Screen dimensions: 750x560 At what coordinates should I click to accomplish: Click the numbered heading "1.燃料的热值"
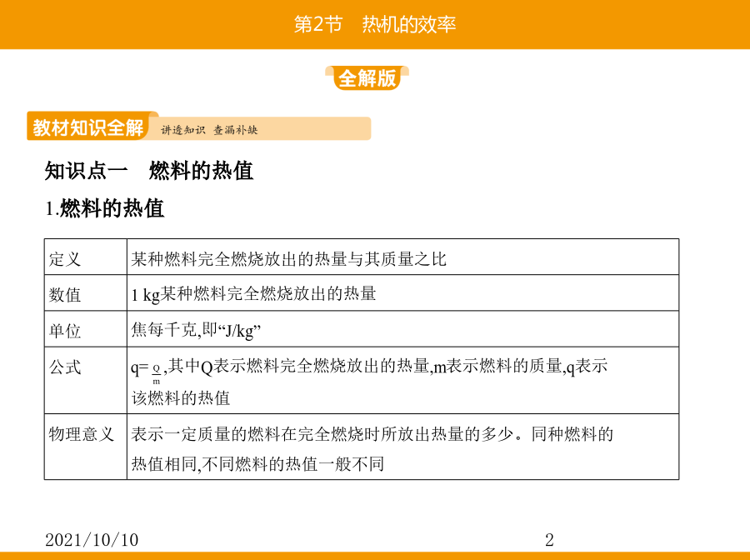tap(105, 208)
